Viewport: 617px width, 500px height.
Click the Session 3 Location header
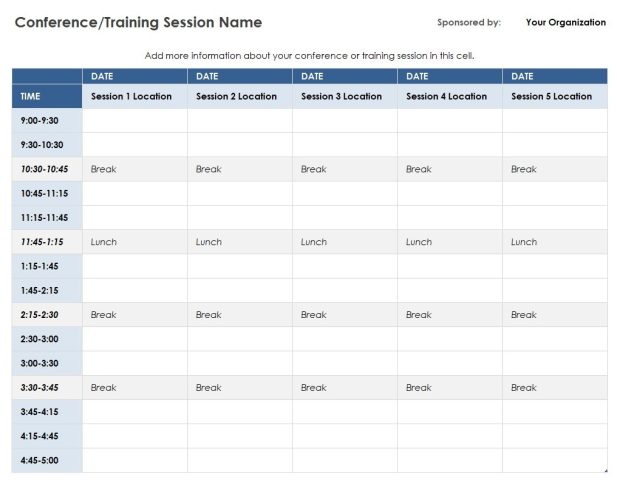pyautogui.click(x=344, y=97)
